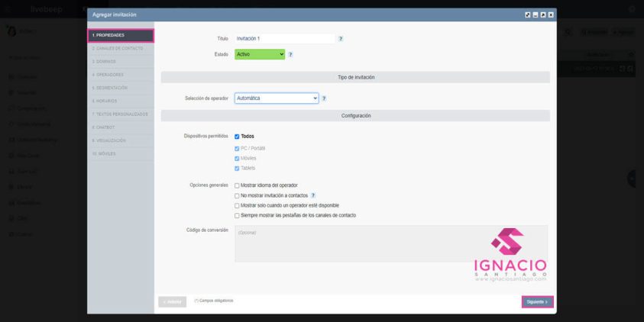Open the Selección de operador dropdown
The height and width of the screenshot is (322, 644).
pyautogui.click(x=277, y=98)
